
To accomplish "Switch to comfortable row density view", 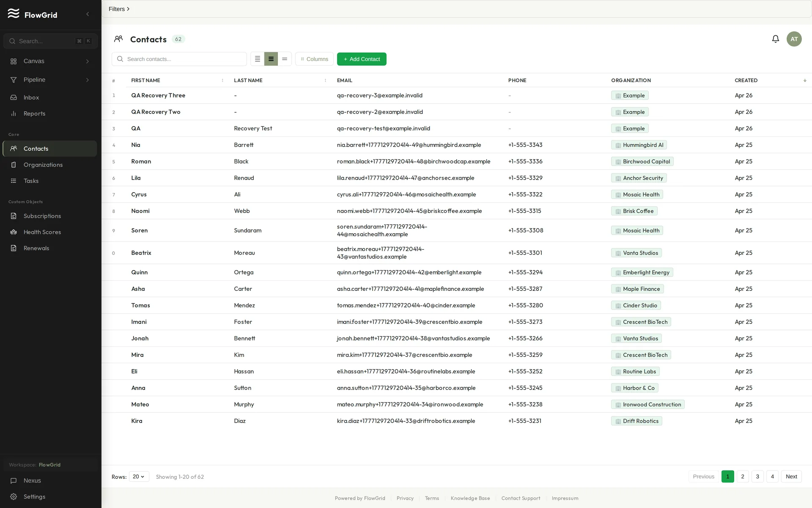I will [x=285, y=59].
